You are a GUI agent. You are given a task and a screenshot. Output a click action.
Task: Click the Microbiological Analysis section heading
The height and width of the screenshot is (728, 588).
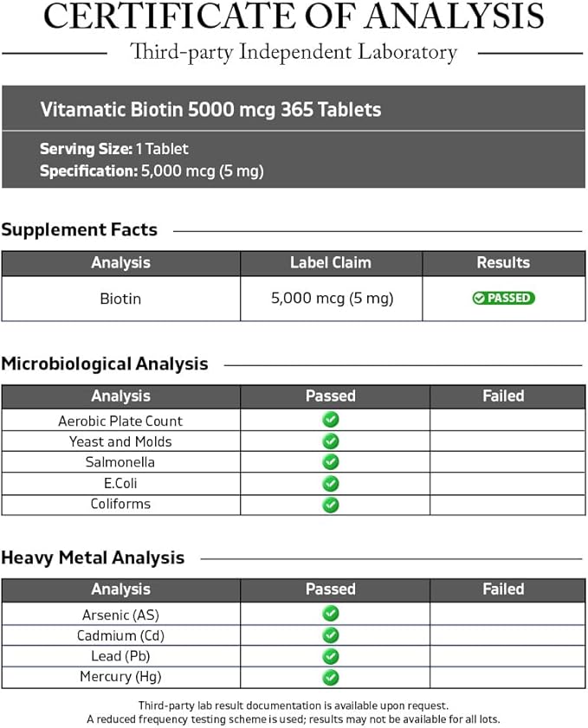pyautogui.click(x=105, y=364)
